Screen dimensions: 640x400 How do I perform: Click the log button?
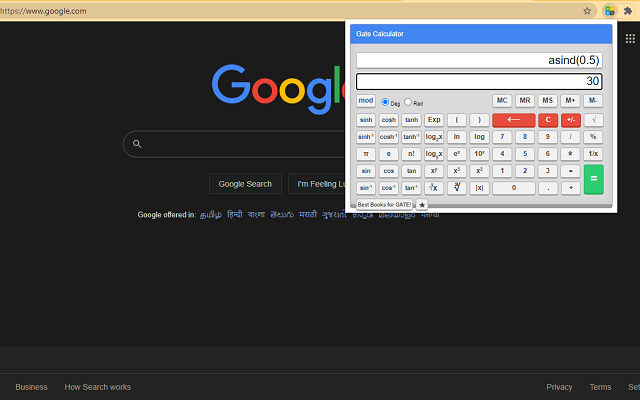click(x=480, y=137)
